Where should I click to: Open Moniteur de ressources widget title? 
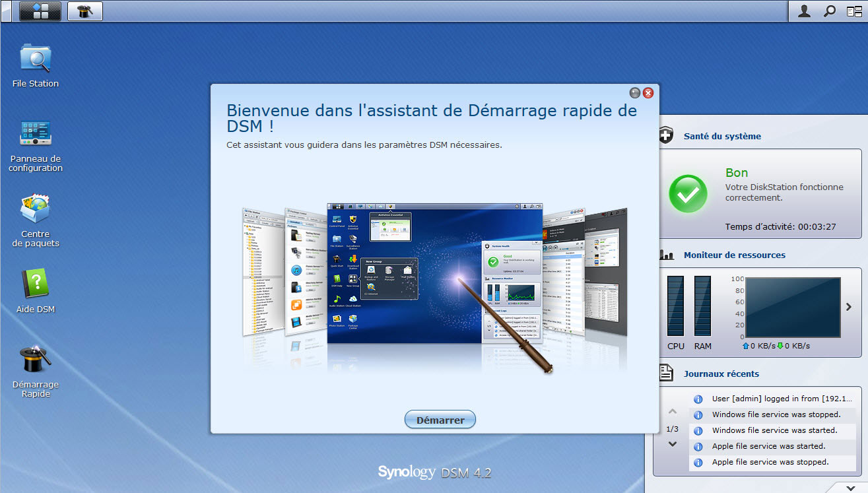point(735,255)
